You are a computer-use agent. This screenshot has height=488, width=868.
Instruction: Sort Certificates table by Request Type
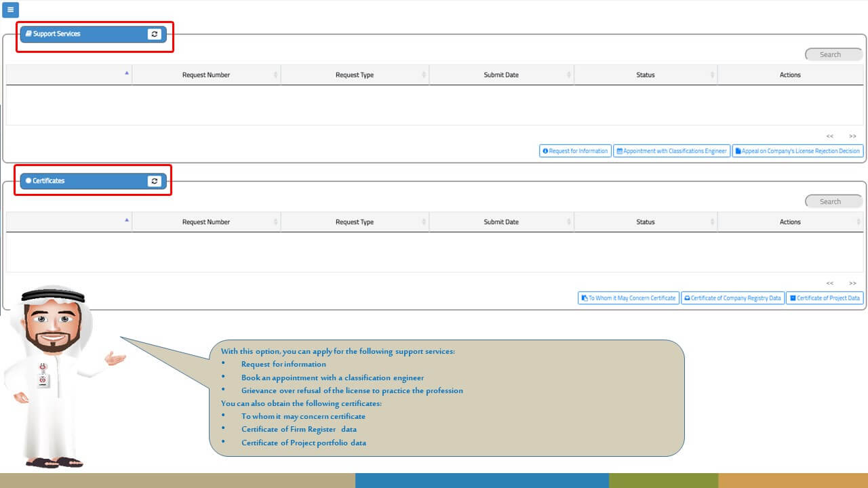tap(355, 222)
